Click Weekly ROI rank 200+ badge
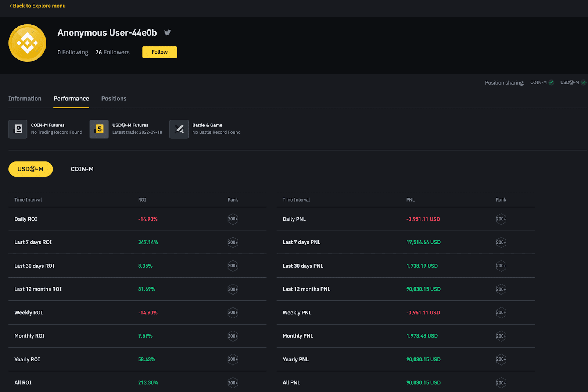The height and width of the screenshot is (392, 588). pos(233,313)
